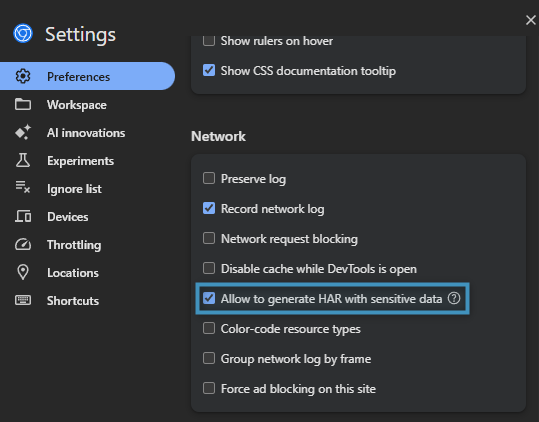Open help icon next to HAR sensitive data
Viewport: 539px width, 422px height.
pos(454,298)
